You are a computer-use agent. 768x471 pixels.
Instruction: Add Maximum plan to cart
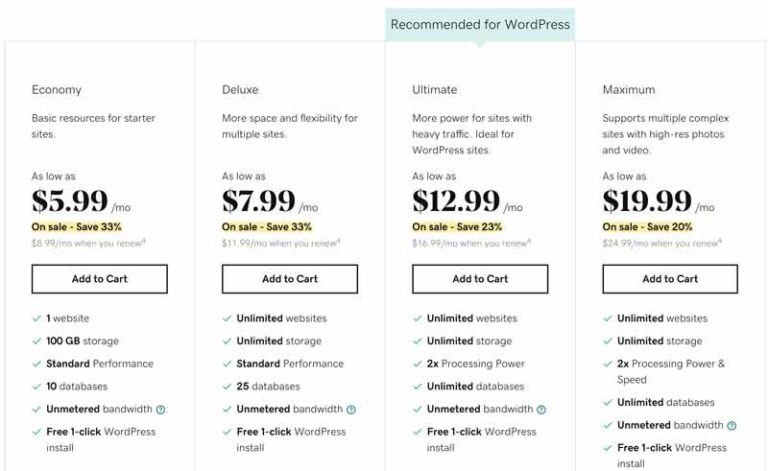(x=670, y=279)
